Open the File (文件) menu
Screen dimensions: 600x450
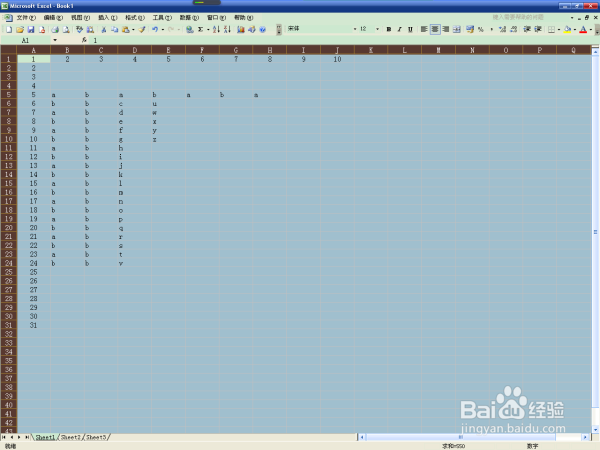coord(26,18)
